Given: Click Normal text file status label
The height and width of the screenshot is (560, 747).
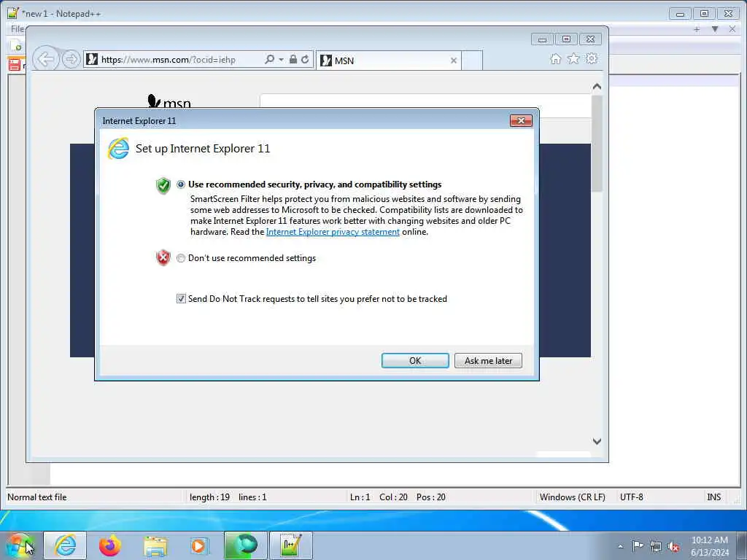Looking at the screenshot, I should (x=36, y=497).
